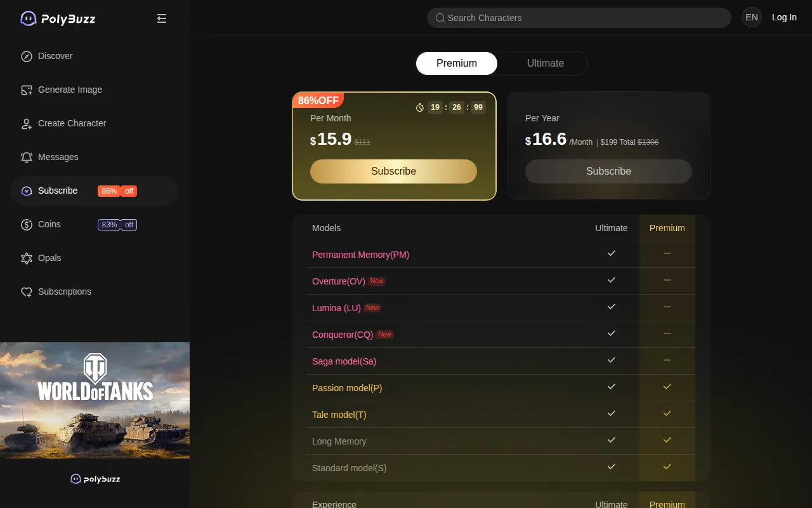Subscribe to the Per Month plan
The height and width of the screenshot is (508, 812).
393,171
